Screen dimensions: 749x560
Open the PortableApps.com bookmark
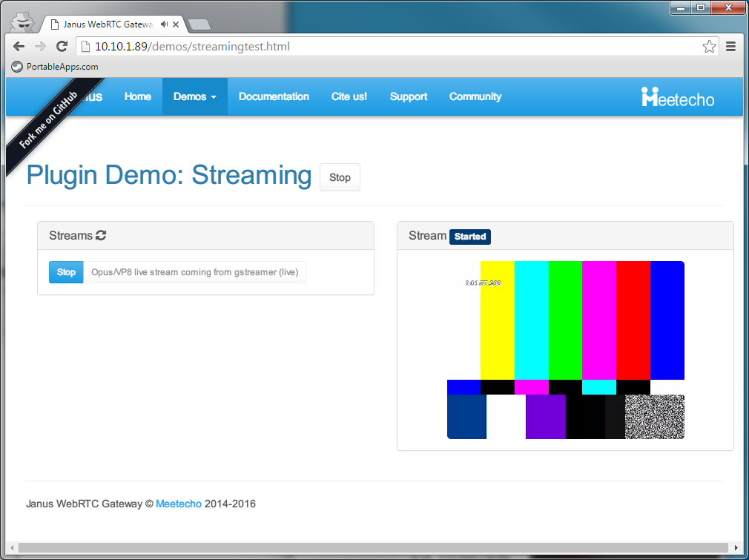(x=55, y=67)
